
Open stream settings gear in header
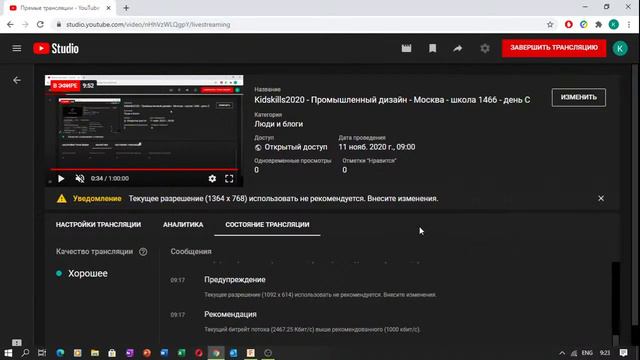point(484,49)
